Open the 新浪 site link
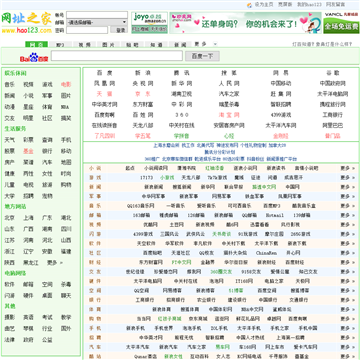This screenshot has height=360, width=360. tap(142, 73)
